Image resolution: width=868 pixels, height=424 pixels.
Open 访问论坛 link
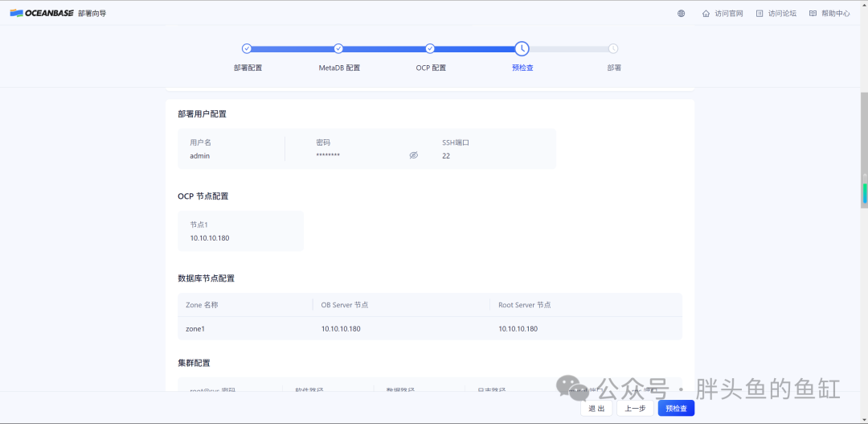[x=782, y=14]
